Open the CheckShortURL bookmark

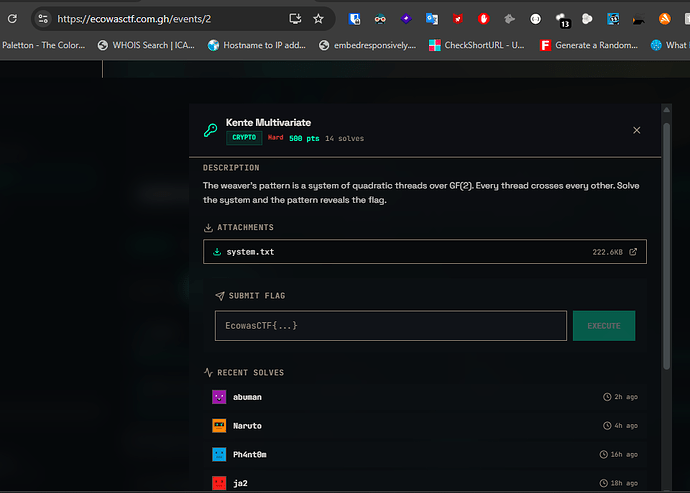coord(477,45)
